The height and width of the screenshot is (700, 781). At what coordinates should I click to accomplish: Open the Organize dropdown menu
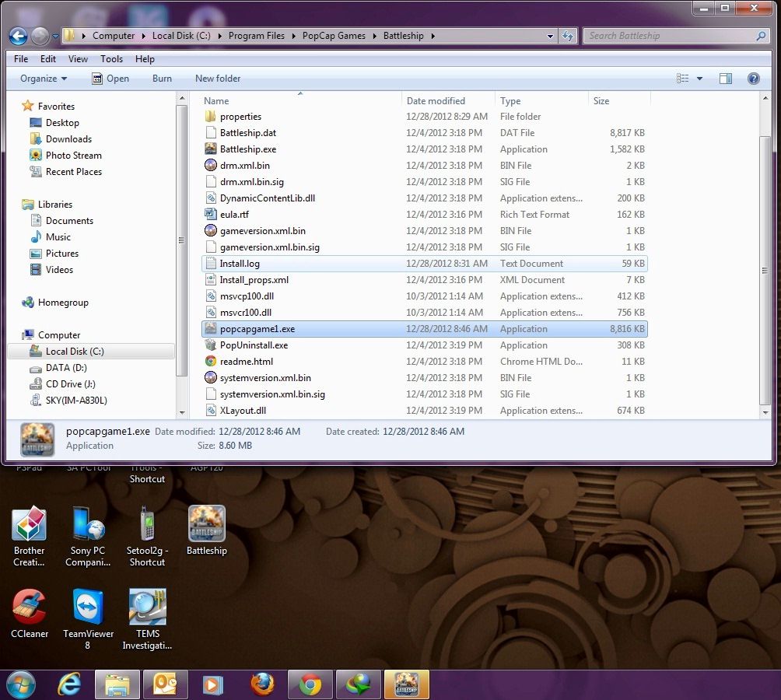44,78
